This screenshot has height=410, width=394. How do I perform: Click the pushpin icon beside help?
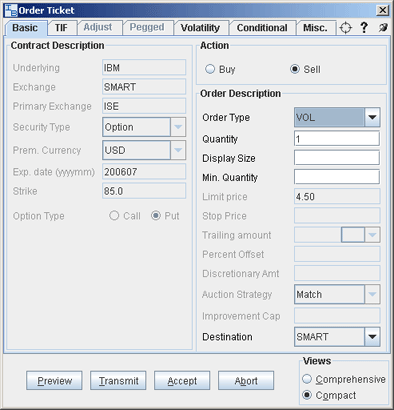(x=383, y=27)
